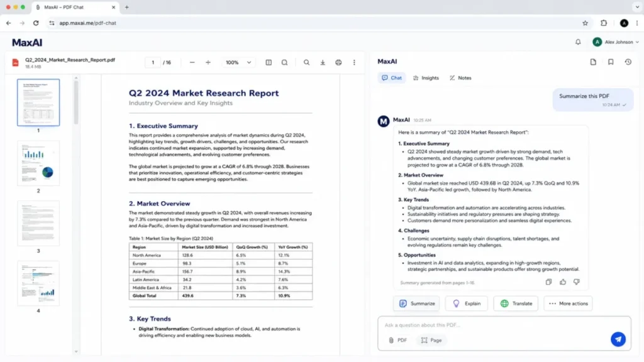Viewport: 644px width, 362px height.
Task: Open browser tab list chevron
Action: coord(637,7)
